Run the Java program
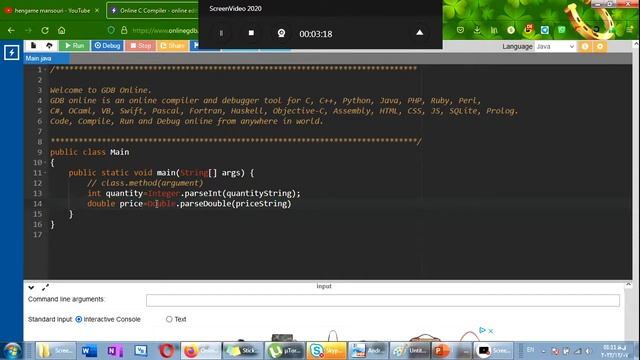The height and width of the screenshot is (360, 640). (74, 45)
